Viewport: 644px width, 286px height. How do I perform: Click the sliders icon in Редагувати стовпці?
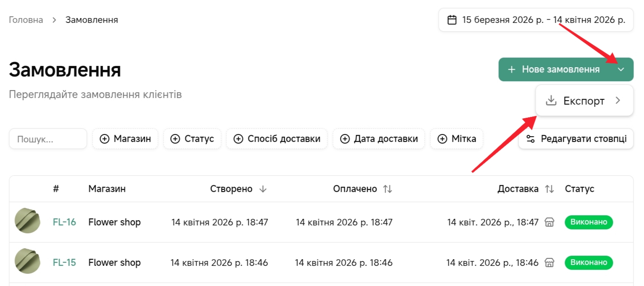pyautogui.click(x=531, y=139)
